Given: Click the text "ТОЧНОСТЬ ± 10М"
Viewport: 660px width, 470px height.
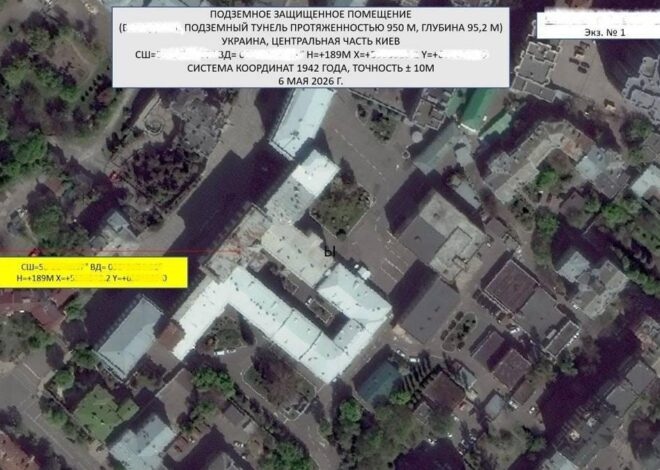Looking at the screenshot, I should (394, 68).
